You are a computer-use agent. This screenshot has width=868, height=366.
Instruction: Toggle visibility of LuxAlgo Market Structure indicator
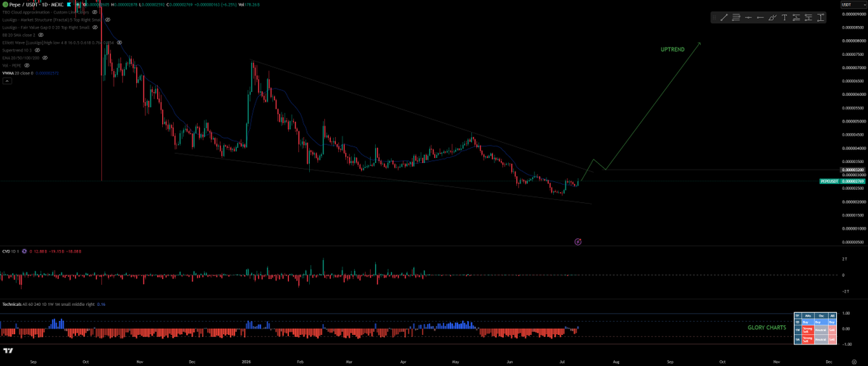tap(107, 20)
